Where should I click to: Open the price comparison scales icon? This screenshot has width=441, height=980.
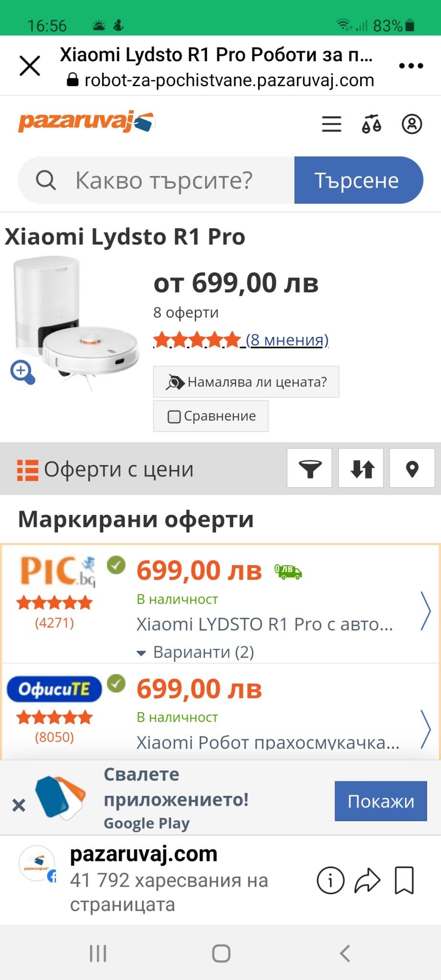[371, 124]
